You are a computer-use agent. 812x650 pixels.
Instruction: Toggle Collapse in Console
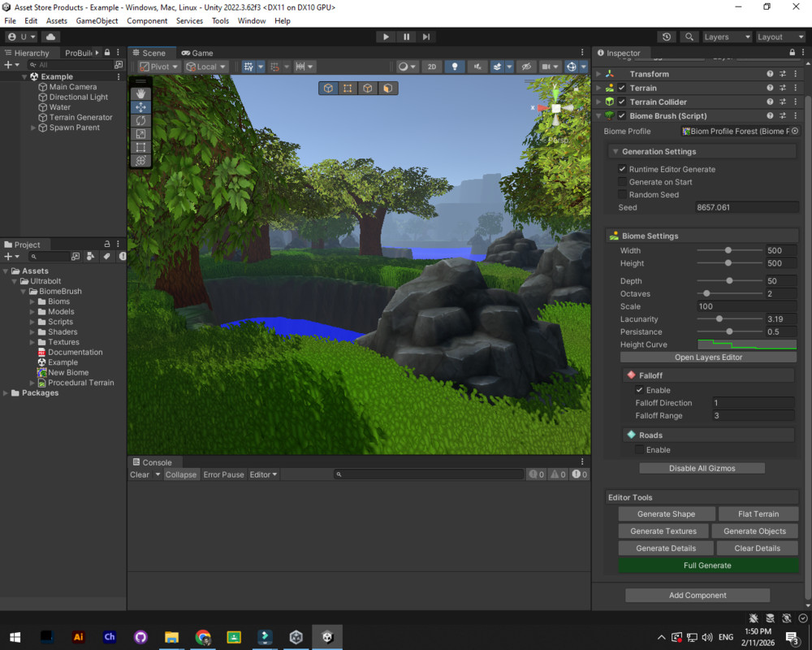pyautogui.click(x=181, y=474)
